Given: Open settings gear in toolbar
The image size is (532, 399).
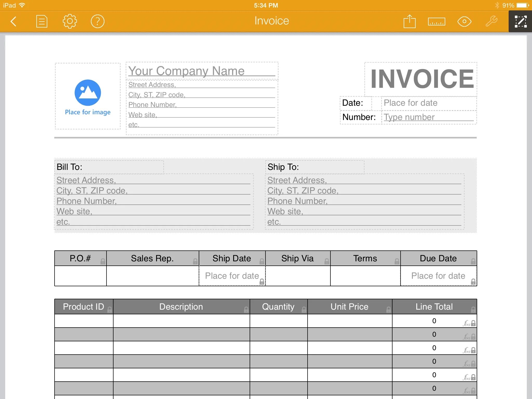Looking at the screenshot, I should point(70,21).
